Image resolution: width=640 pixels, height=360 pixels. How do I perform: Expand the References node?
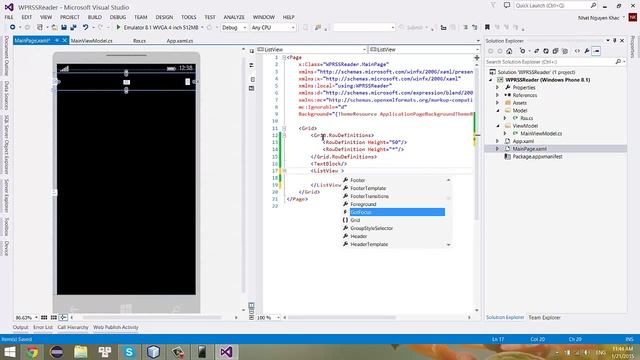coord(498,95)
